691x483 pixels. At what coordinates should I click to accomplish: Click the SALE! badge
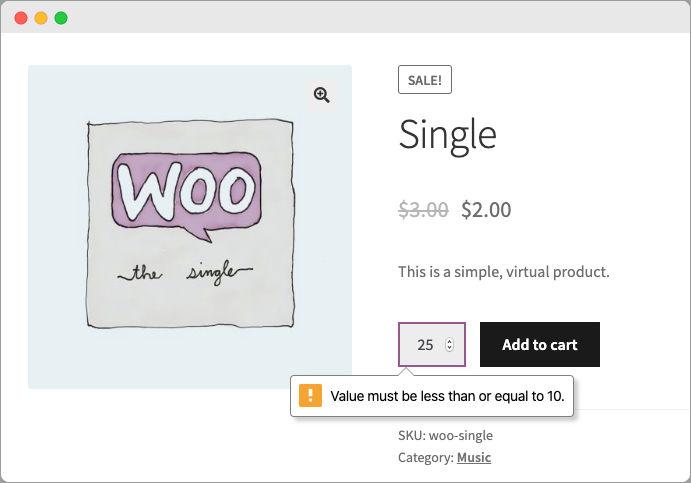[425, 80]
